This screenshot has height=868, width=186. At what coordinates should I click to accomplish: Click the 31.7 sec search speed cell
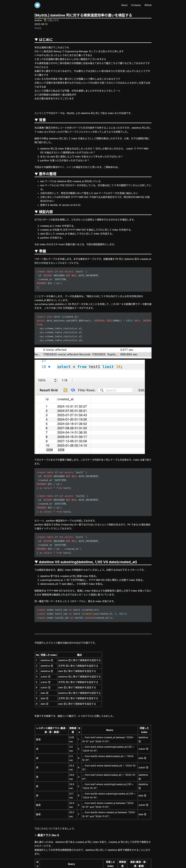73,796
